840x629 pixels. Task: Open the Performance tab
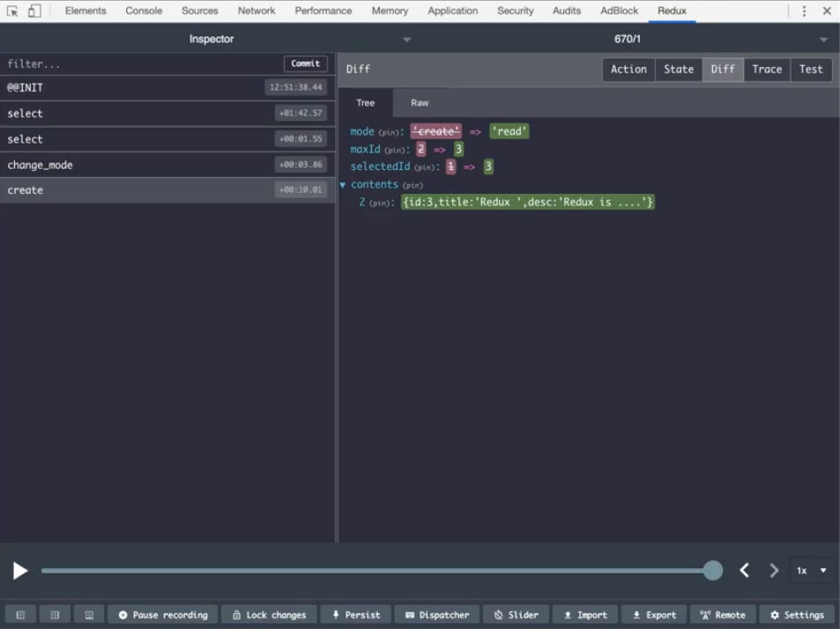coord(323,11)
